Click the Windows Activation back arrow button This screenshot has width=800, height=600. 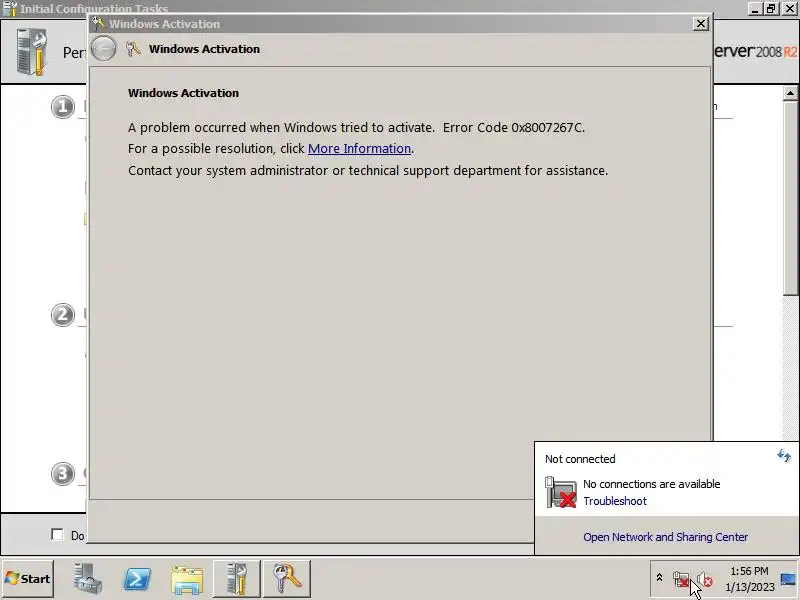pyautogui.click(x=104, y=49)
